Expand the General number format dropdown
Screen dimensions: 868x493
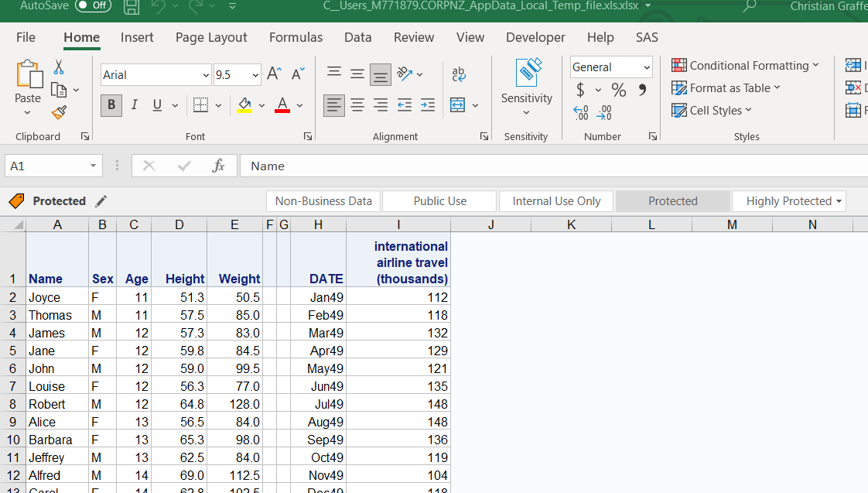pyautogui.click(x=646, y=67)
